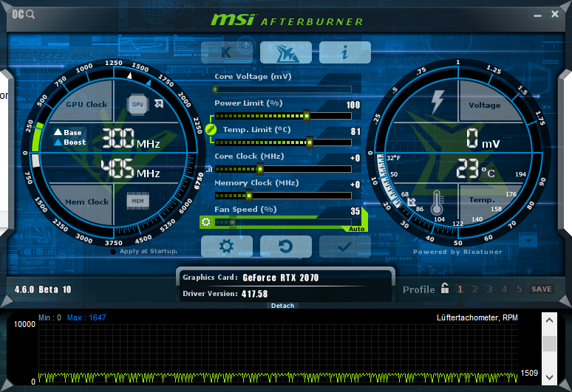Click the Boost clock indicator label
Viewport: 572px width, 392px height.
(70, 142)
